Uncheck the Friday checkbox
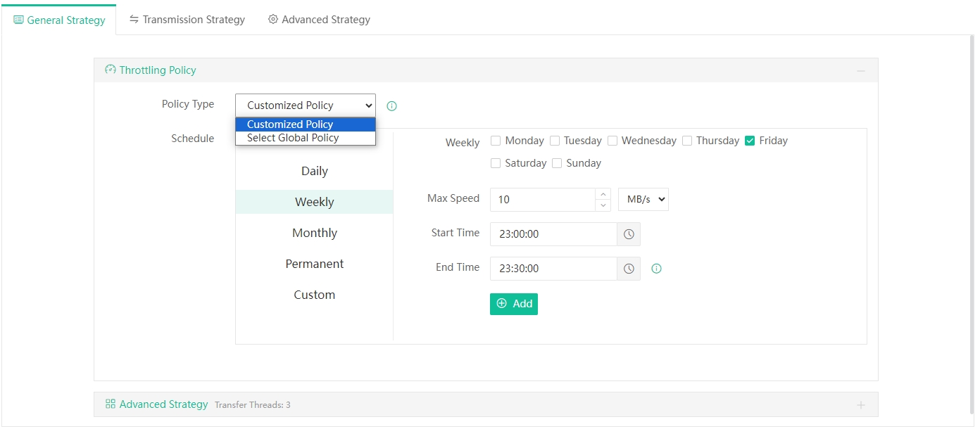The width and height of the screenshot is (980, 429). (x=750, y=141)
